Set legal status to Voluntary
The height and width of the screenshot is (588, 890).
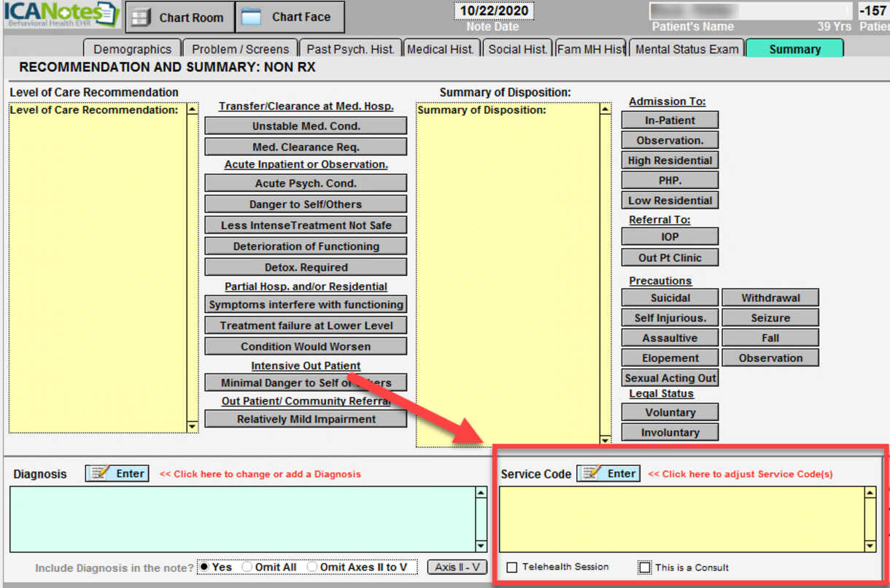point(670,412)
